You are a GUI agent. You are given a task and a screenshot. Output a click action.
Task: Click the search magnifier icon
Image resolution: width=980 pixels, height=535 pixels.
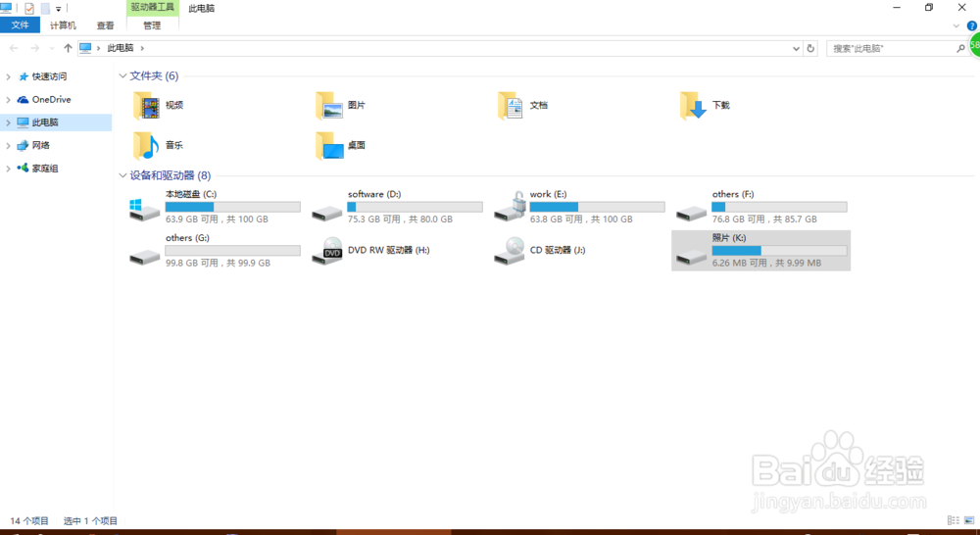pos(960,48)
